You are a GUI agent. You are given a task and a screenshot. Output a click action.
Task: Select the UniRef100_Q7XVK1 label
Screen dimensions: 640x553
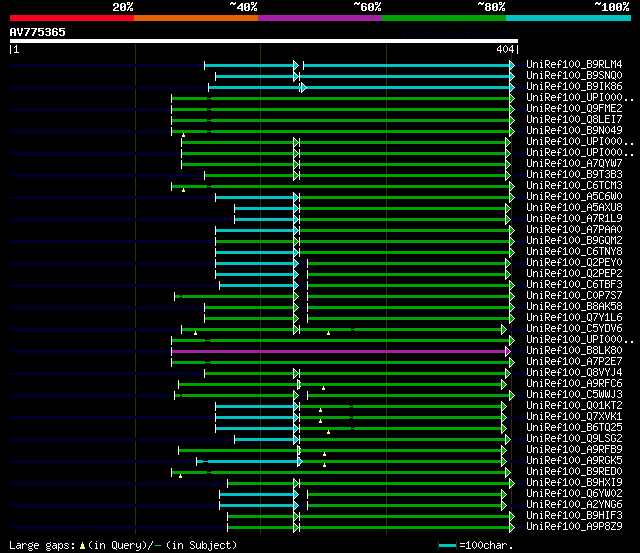point(574,417)
